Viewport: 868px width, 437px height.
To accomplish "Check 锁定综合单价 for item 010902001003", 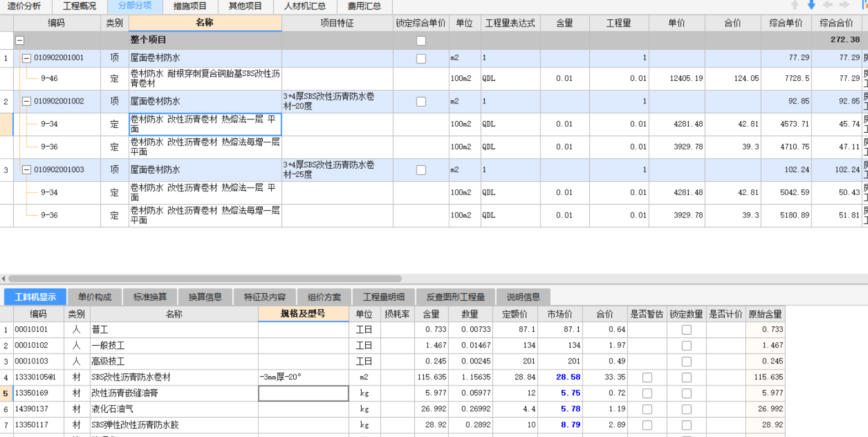I will point(421,170).
